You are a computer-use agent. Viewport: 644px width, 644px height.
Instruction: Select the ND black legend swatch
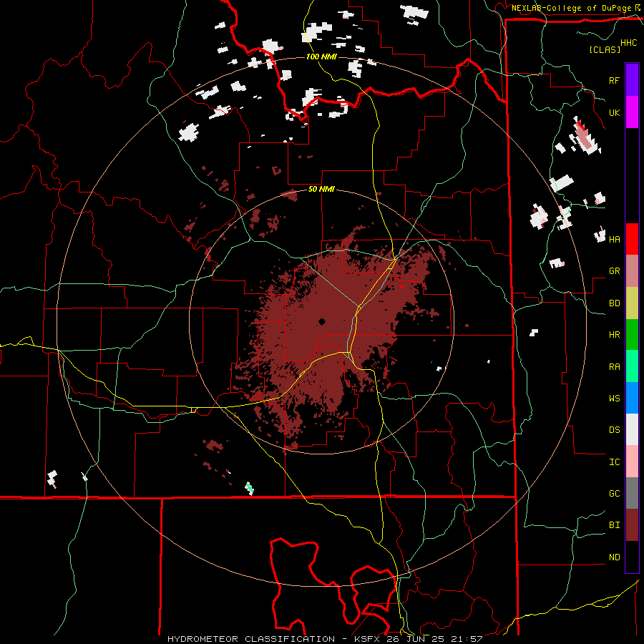[x=632, y=557]
